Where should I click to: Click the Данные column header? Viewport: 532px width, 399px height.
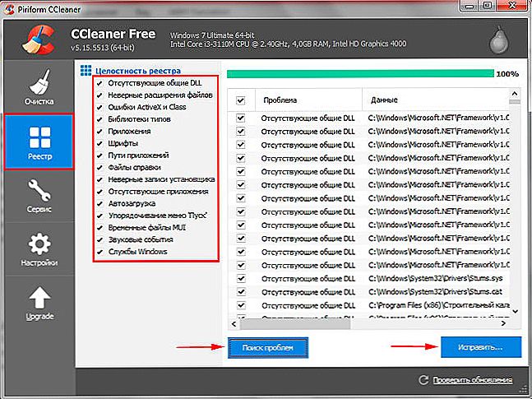click(x=436, y=100)
